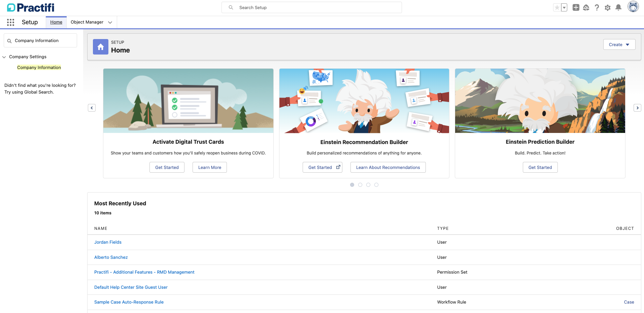644x313 pixels.
Task: Open the notifications bell icon
Action: click(618, 7)
